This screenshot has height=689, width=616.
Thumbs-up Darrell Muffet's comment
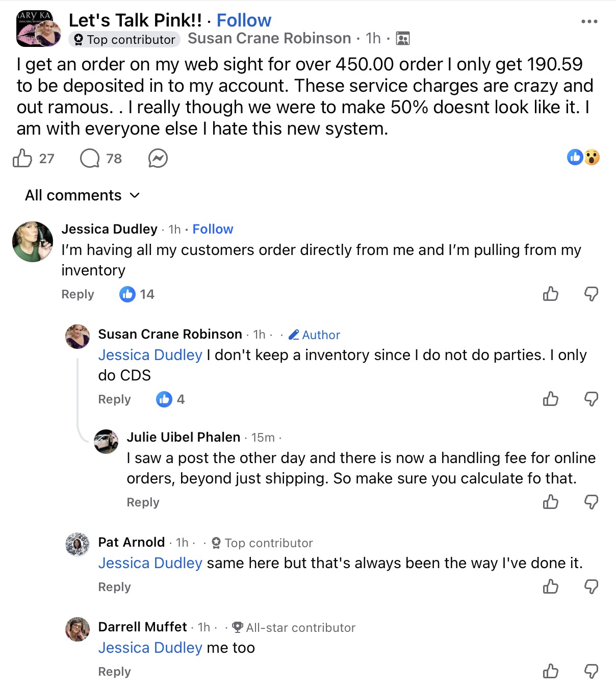tap(551, 671)
